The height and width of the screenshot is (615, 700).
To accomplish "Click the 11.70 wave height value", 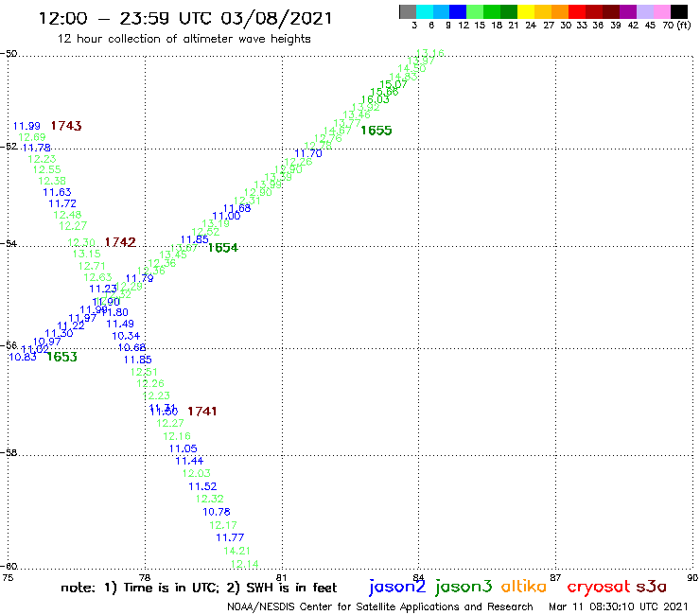I will point(308,153).
